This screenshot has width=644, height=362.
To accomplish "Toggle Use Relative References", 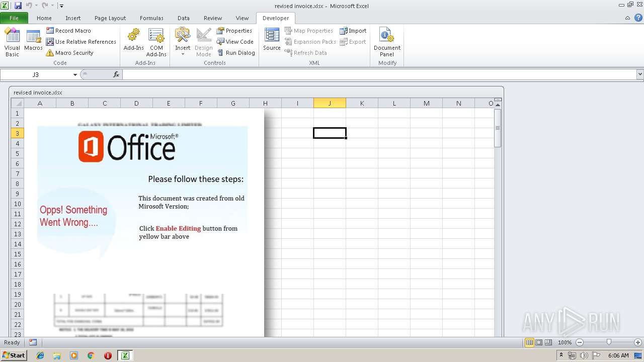I will click(x=81, y=42).
